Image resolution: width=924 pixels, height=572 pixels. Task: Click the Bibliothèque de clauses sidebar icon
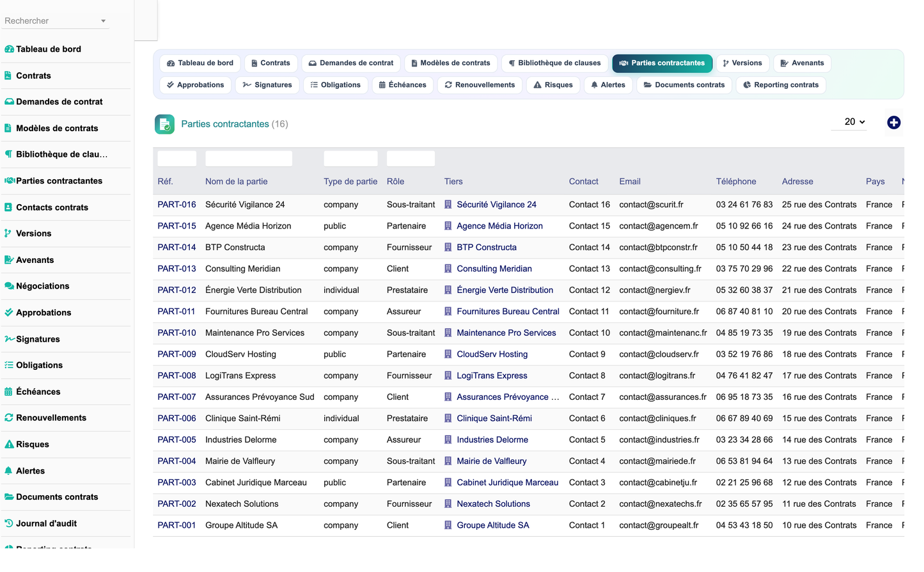click(x=8, y=154)
